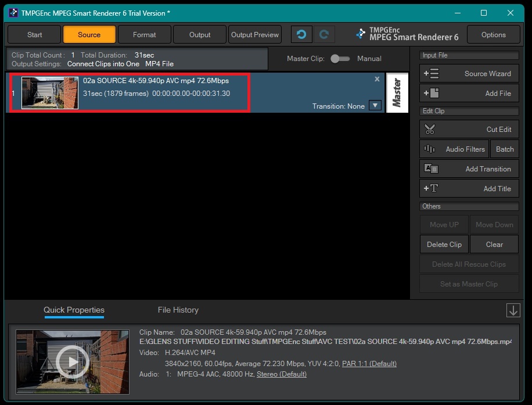Click the Stereo (Default) link
The height and width of the screenshot is (405, 532).
coord(282,374)
